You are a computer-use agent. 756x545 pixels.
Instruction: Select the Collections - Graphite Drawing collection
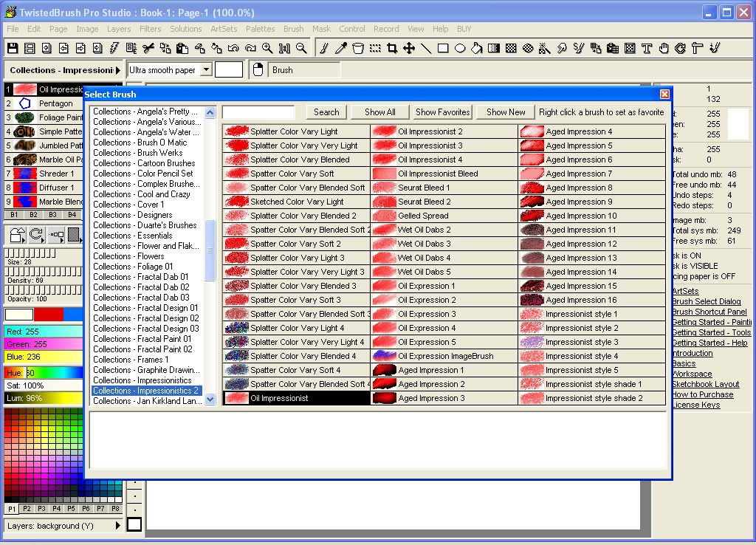(x=147, y=370)
